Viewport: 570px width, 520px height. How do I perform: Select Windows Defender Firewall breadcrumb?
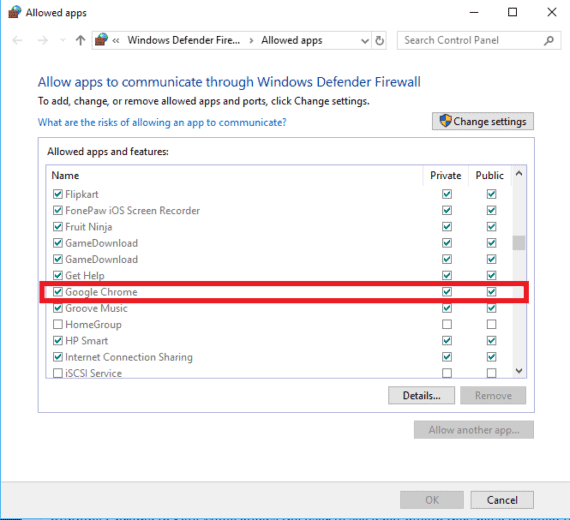pyautogui.click(x=184, y=40)
